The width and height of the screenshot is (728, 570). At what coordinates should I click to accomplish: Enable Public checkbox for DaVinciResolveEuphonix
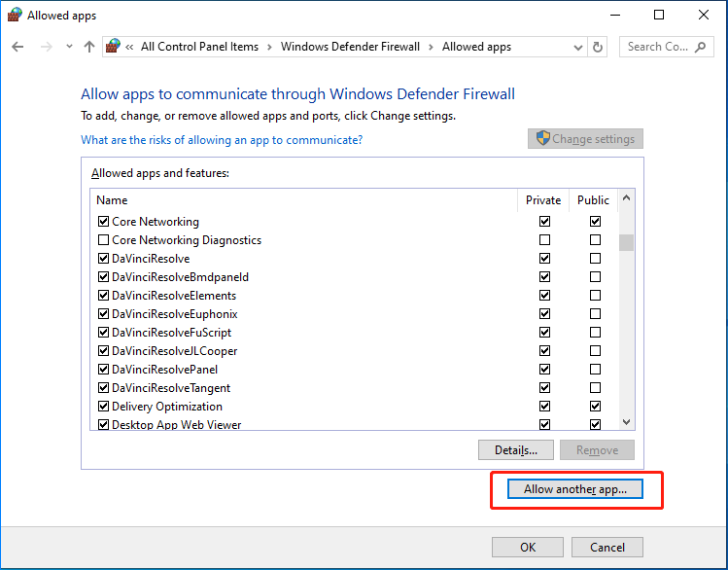click(595, 313)
